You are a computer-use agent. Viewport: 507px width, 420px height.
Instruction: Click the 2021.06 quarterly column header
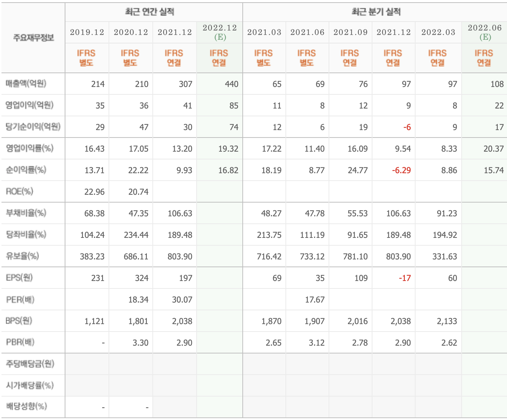coord(307,32)
